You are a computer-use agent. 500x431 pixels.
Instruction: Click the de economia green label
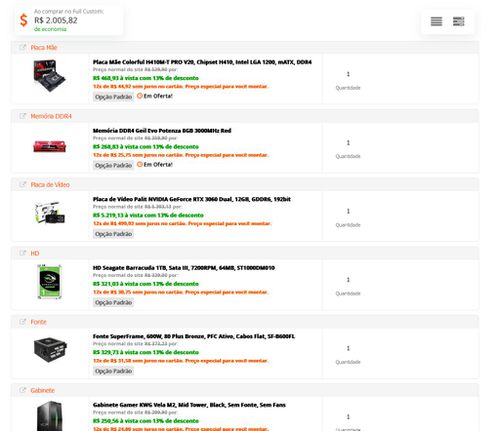click(50, 29)
